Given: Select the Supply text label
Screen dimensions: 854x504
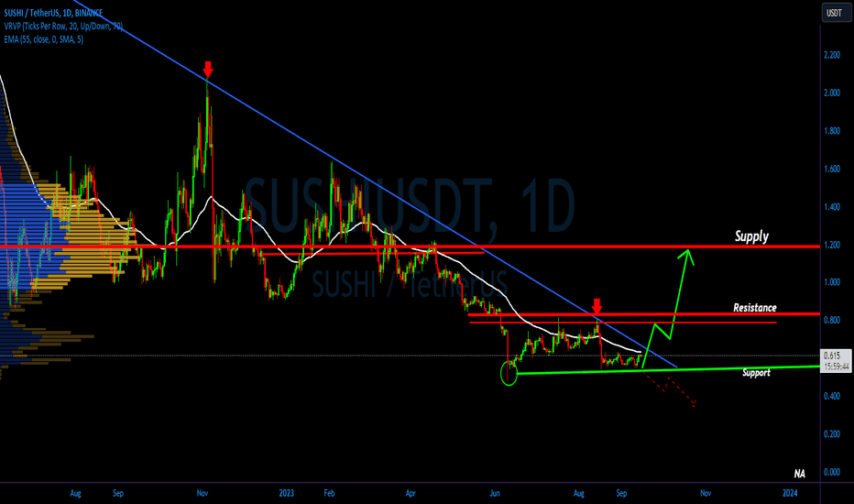Looking at the screenshot, I should pos(751,236).
